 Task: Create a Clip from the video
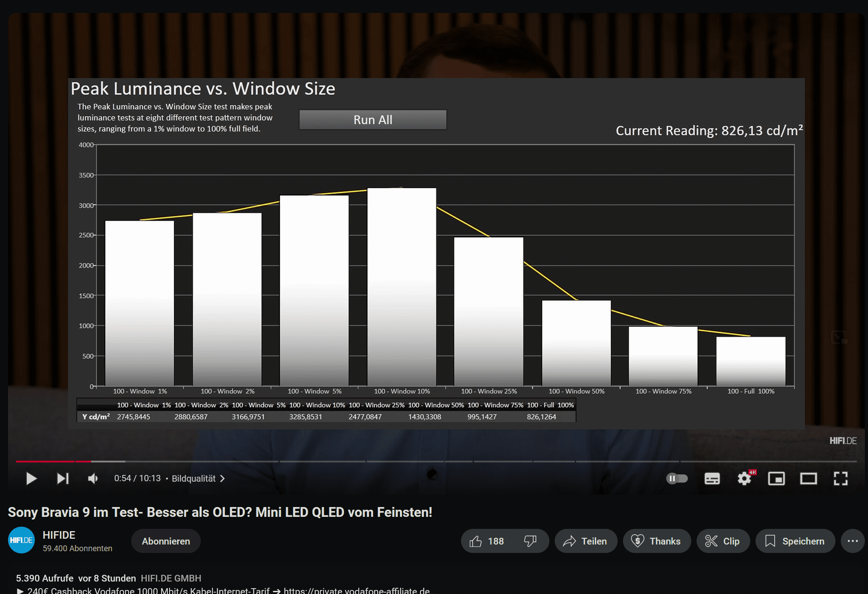(723, 541)
